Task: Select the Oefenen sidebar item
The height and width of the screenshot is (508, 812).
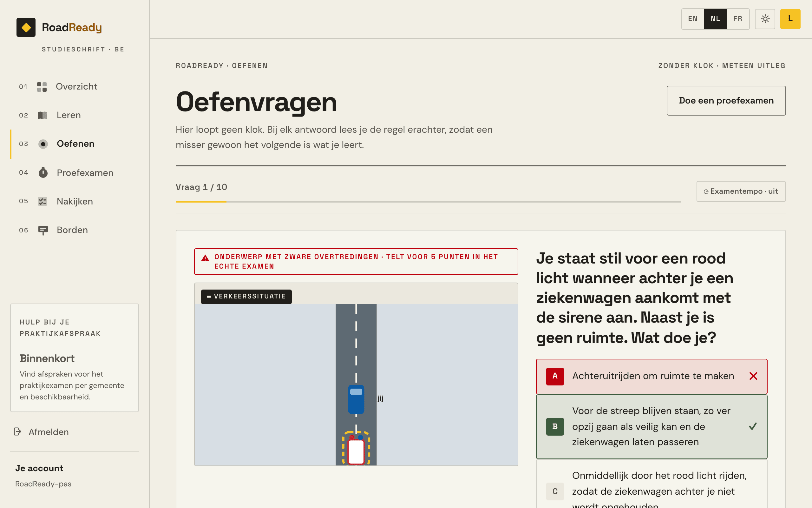Action: (75, 144)
